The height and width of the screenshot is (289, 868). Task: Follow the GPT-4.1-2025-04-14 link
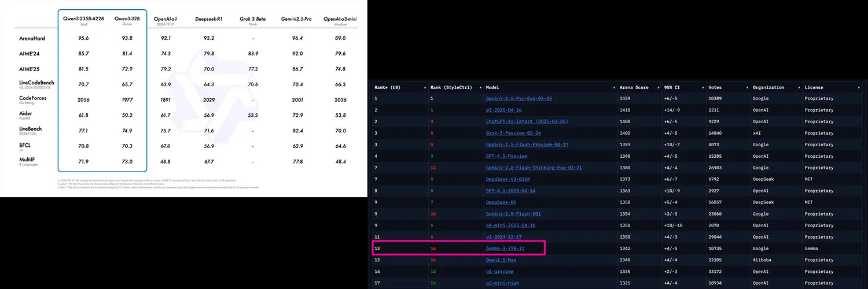510,191
